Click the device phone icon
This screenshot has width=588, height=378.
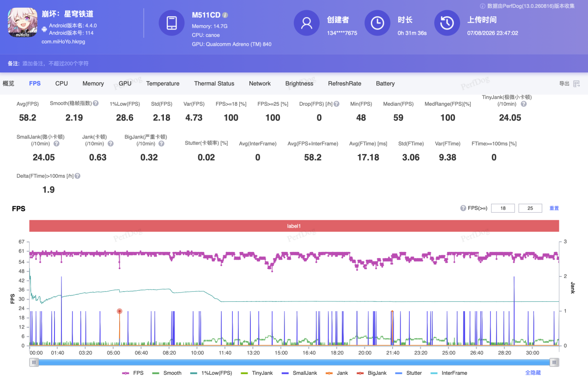point(172,23)
